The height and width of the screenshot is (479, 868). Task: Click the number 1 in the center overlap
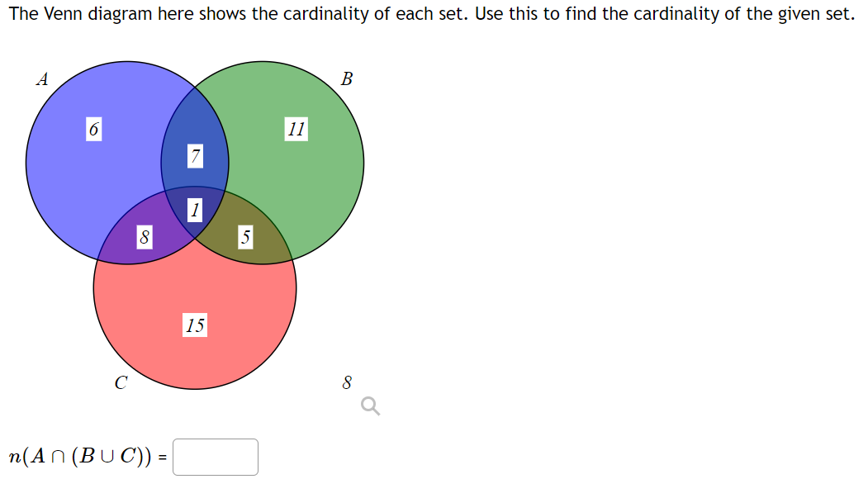point(195,210)
